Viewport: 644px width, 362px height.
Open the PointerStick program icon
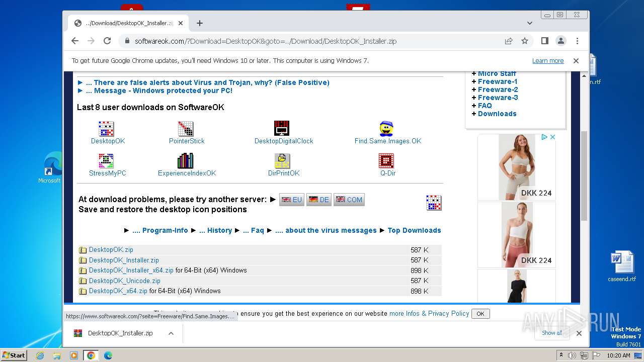(186, 129)
